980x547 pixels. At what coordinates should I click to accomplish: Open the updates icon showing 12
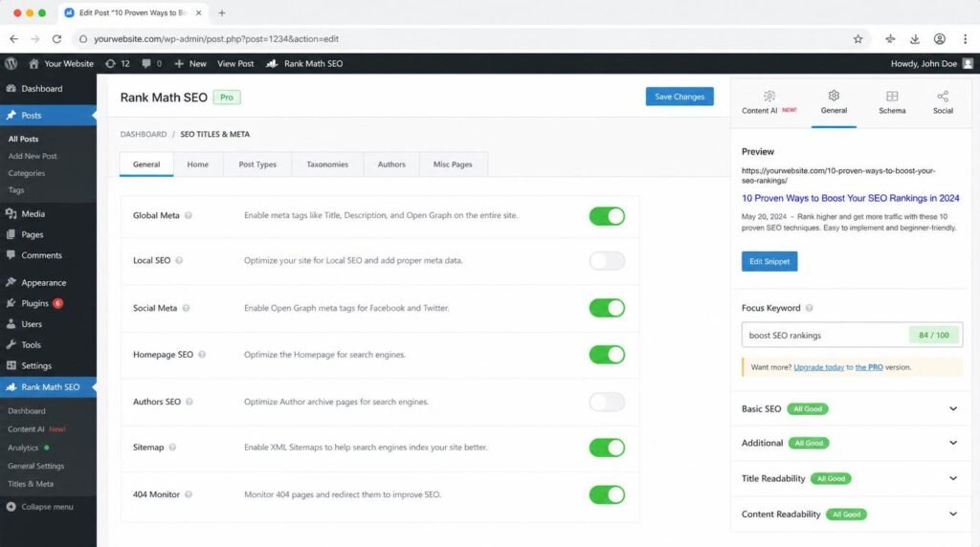[x=111, y=64]
